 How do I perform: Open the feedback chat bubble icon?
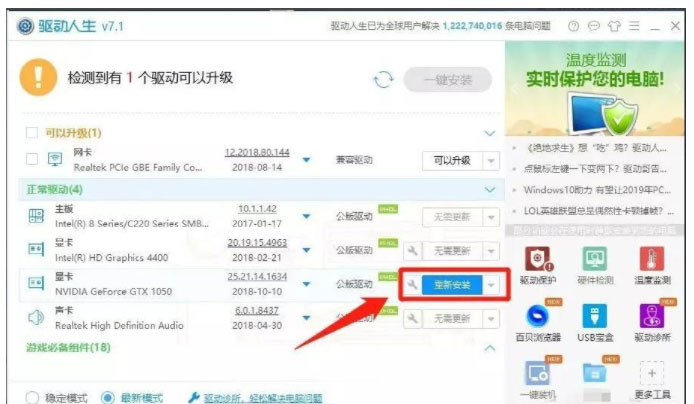(x=594, y=26)
